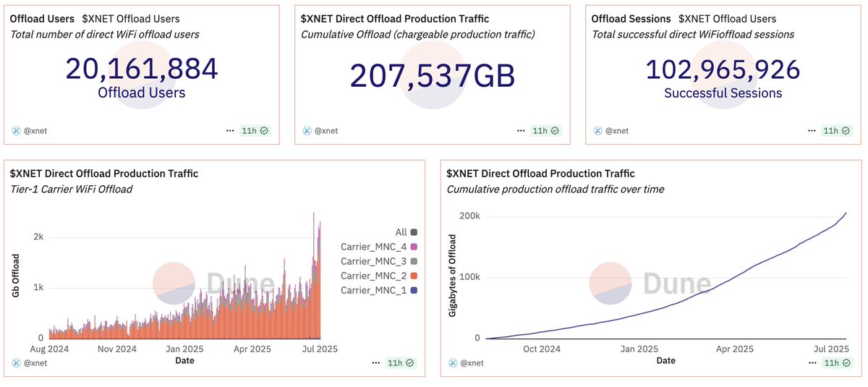Click the xnet avatar icon on the Offload Users card
The height and width of the screenshot is (387, 868).
pyautogui.click(x=17, y=131)
